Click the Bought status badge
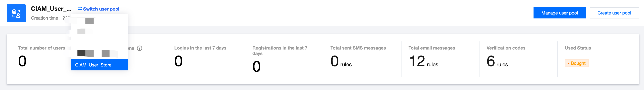644x90 pixels. coord(577,63)
